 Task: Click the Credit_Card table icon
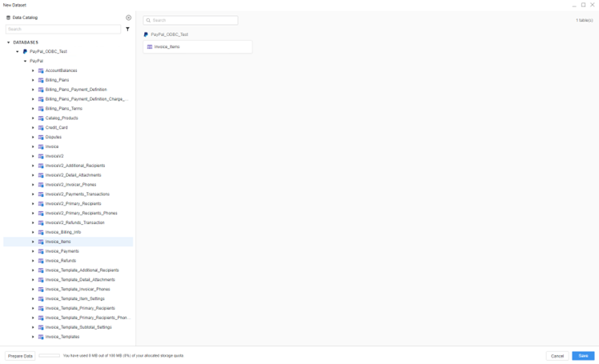click(41, 127)
